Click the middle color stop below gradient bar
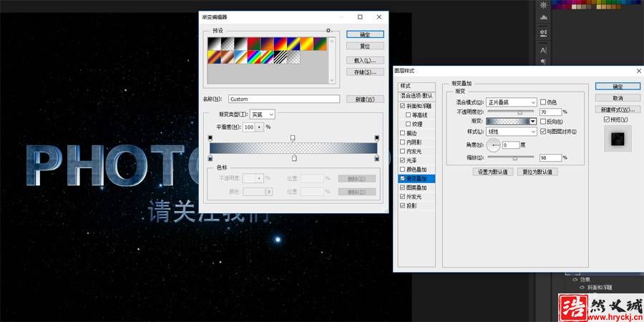Viewport: 644px width, 322px height. pyautogui.click(x=293, y=158)
